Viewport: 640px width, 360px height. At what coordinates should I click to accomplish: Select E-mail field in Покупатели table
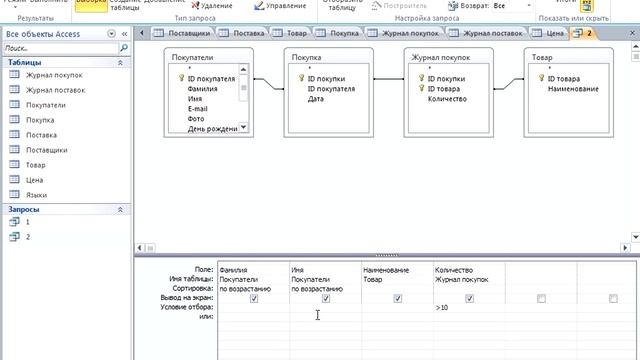click(x=198, y=109)
